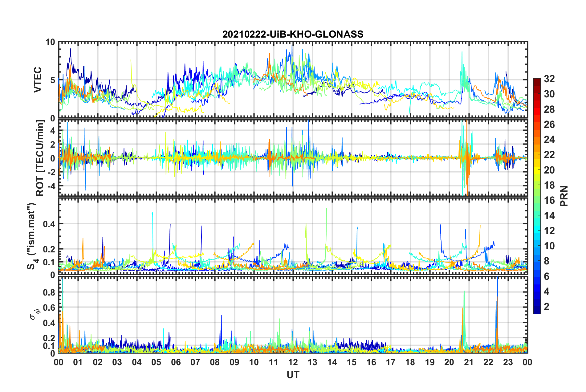586x392 pixels.
Task: Click the VTEC y-axis label
Action: click(38, 80)
